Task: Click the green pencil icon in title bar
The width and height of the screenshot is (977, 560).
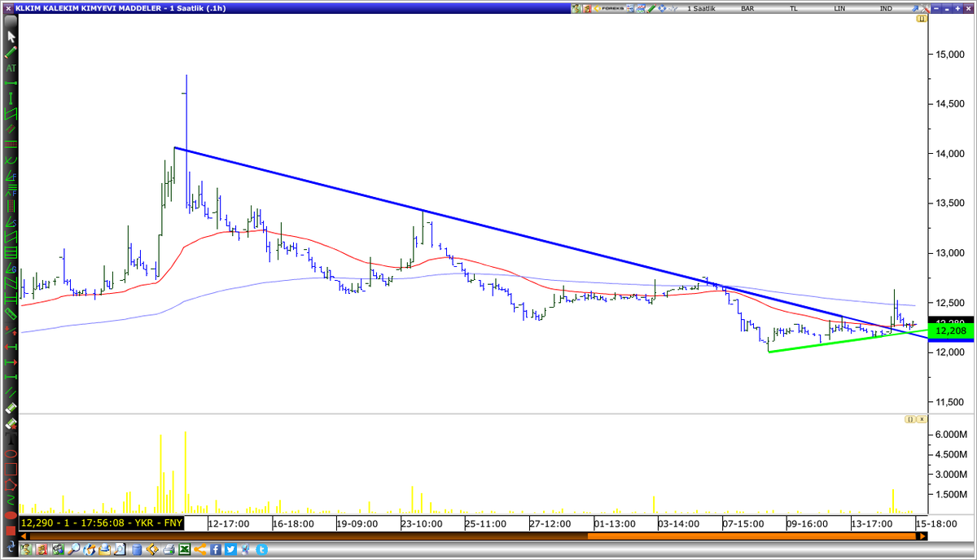Action: point(652,8)
